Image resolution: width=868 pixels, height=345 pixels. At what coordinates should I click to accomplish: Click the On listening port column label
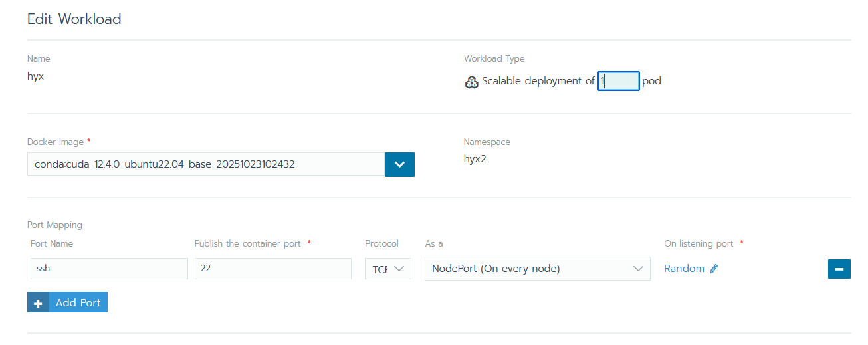[699, 243]
